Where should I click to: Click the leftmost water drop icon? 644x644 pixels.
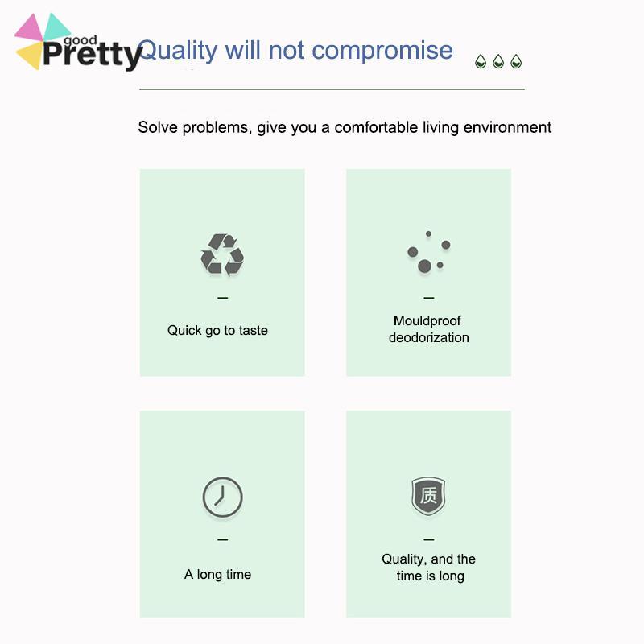coord(481,61)
